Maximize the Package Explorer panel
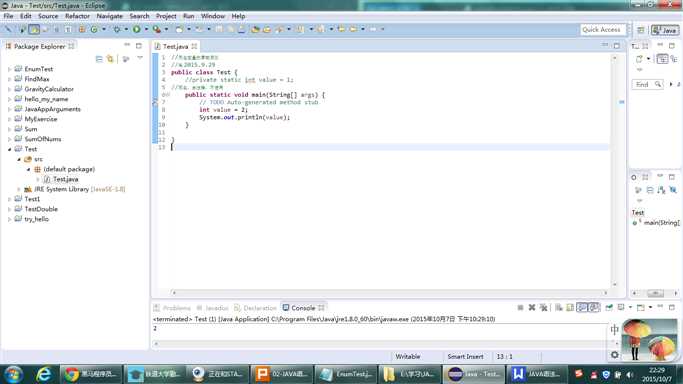Image resolution: width=683 pixels, height=384 pixels. [139, 45]
